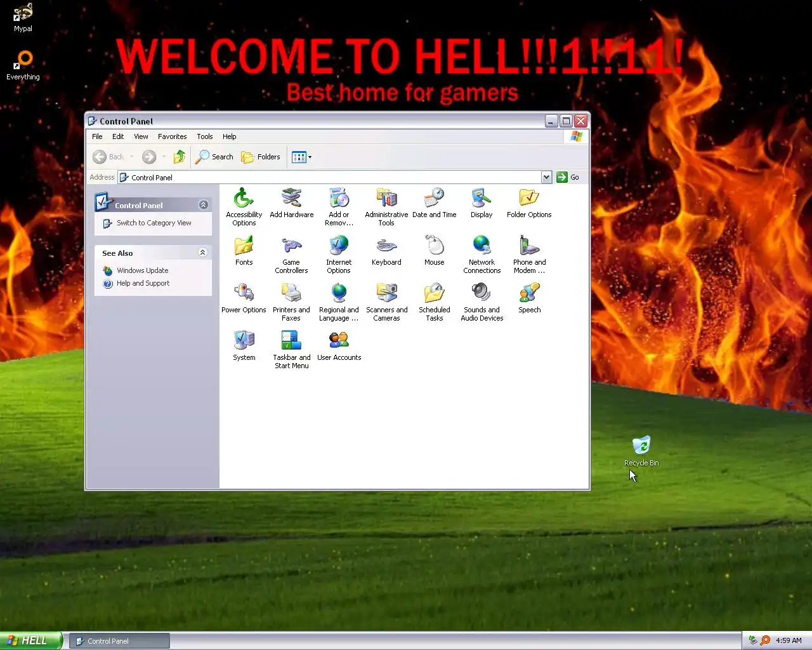812x650 pixels.
Task: Open Administrative Tools folder
Action: pyautogui.click(x=386, y=206)
